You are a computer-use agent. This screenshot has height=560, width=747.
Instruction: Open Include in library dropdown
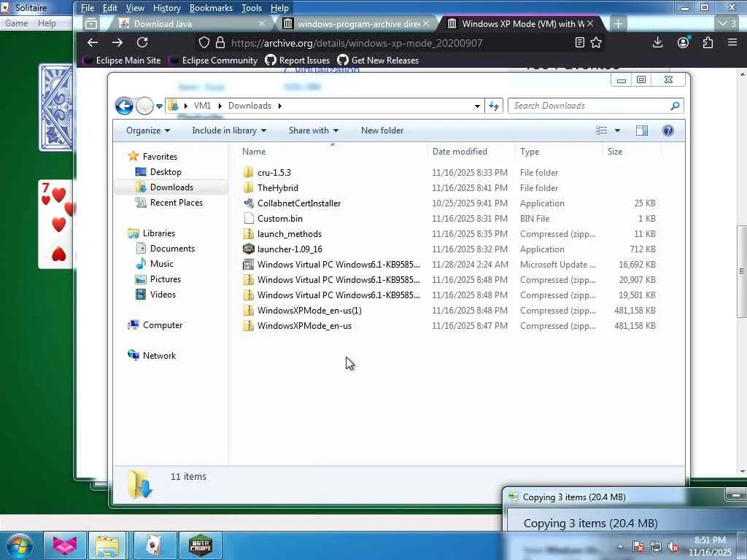pyautogui.click(x=228, y=131)
